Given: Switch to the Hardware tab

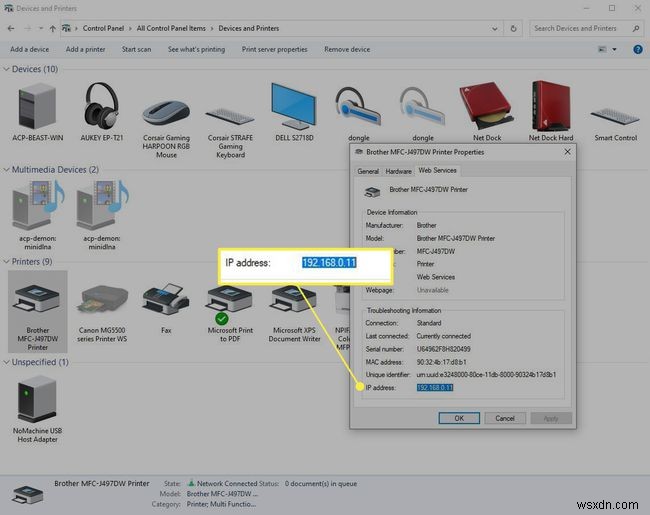Looking at the screenshot, I should pos(398,171).
